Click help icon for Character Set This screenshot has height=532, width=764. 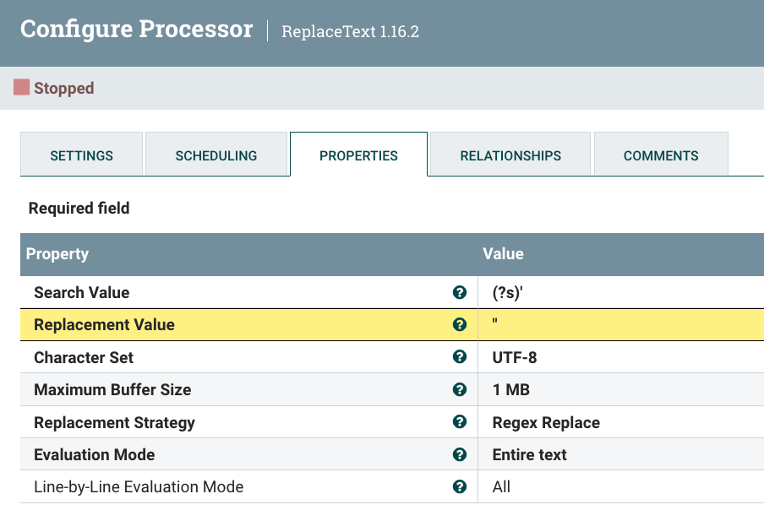click(x=460, y=356)
